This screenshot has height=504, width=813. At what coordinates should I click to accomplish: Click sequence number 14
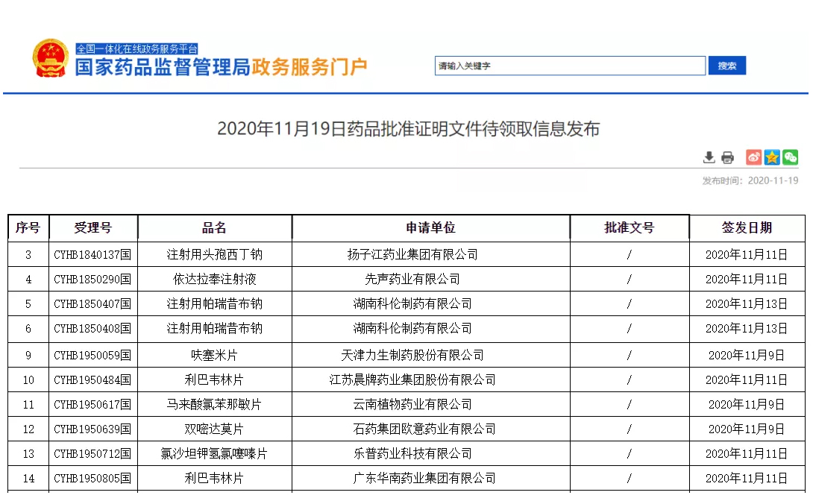click(x=28, y=478)
